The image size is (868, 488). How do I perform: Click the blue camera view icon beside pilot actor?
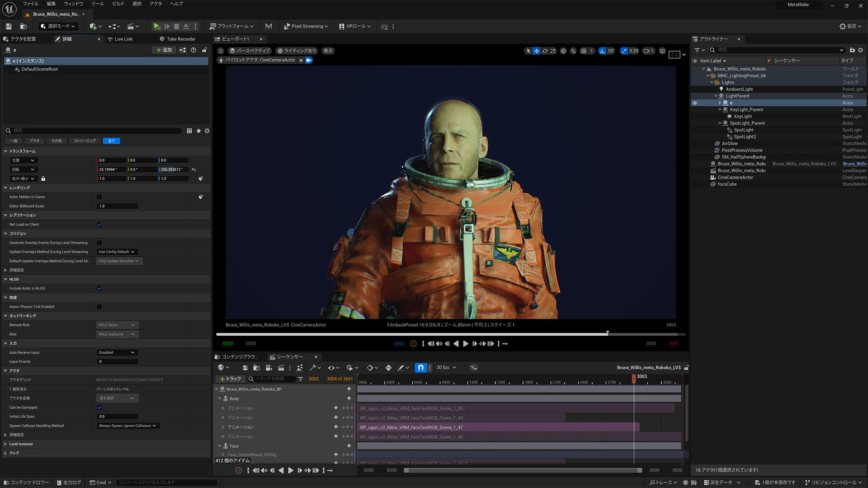[309, 60]
